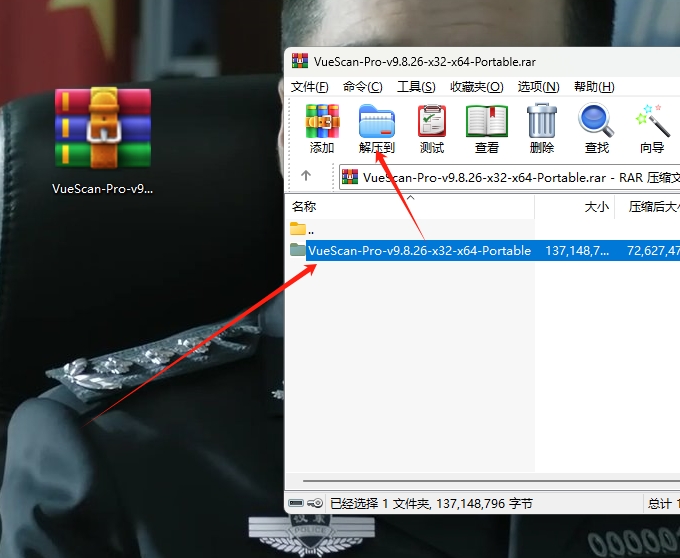The height and width of the screenshot is (558, 680).
Task: Sort by the Name (名称) column header
Action: click(x=410, y=207)
